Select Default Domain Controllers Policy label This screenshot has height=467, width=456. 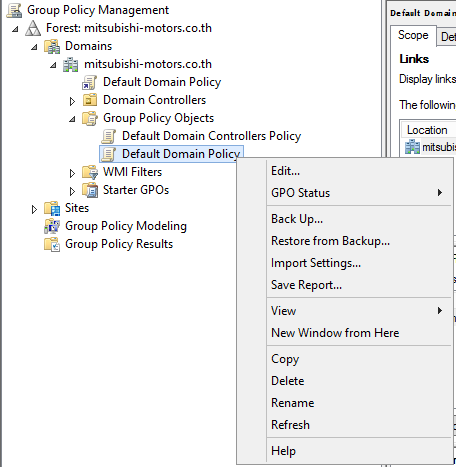(x=211, y=136)
